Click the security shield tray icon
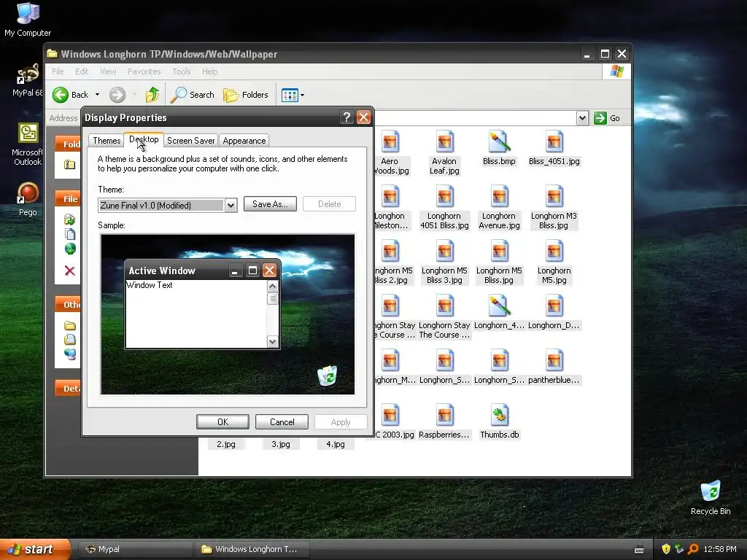This screenshot has height=560, width=747. [665, 549]
